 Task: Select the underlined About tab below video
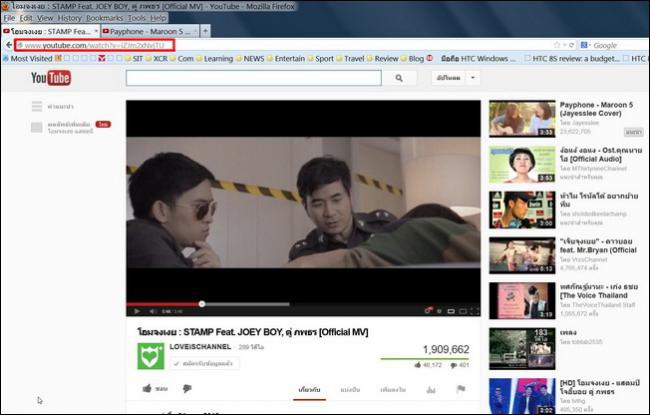(x=309, y=390)
